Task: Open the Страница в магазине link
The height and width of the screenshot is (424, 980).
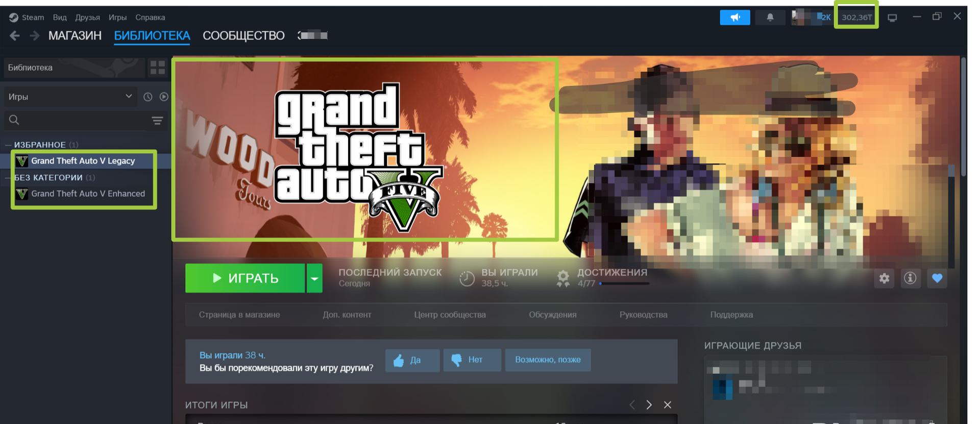Action: (239, 315)
